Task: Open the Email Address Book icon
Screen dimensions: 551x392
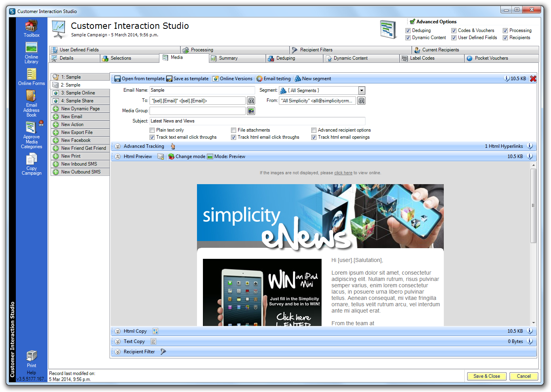Action: [31, 96]
